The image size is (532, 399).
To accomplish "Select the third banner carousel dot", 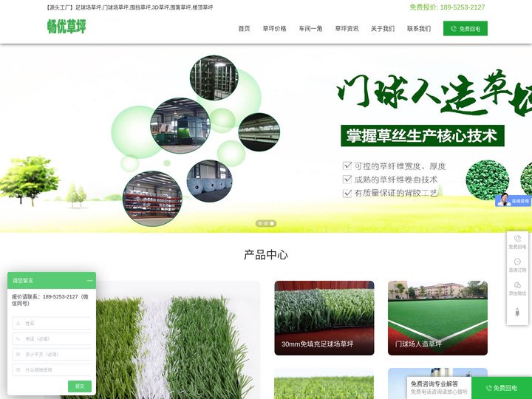I will (272, 223).
